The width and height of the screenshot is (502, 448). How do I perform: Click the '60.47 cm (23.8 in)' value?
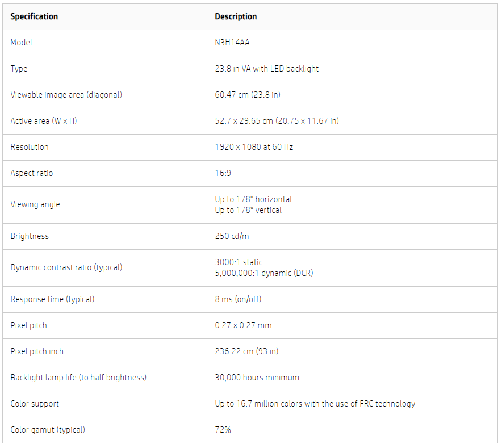click(x=247, y=95)
